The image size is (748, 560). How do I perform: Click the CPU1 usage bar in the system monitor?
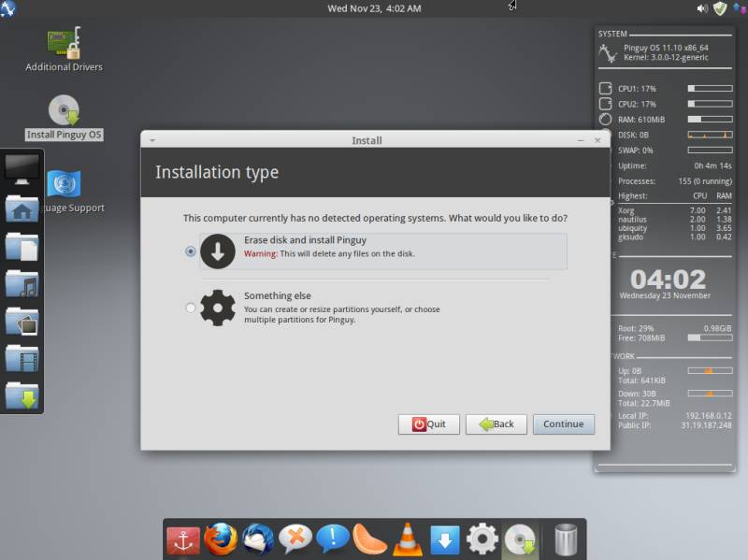tap(710, 89)
